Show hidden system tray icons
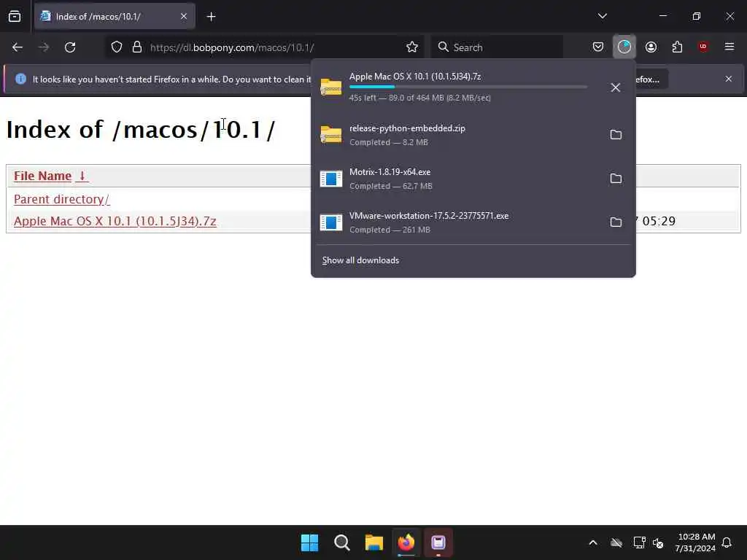The image size is (747, 560). 593,542
